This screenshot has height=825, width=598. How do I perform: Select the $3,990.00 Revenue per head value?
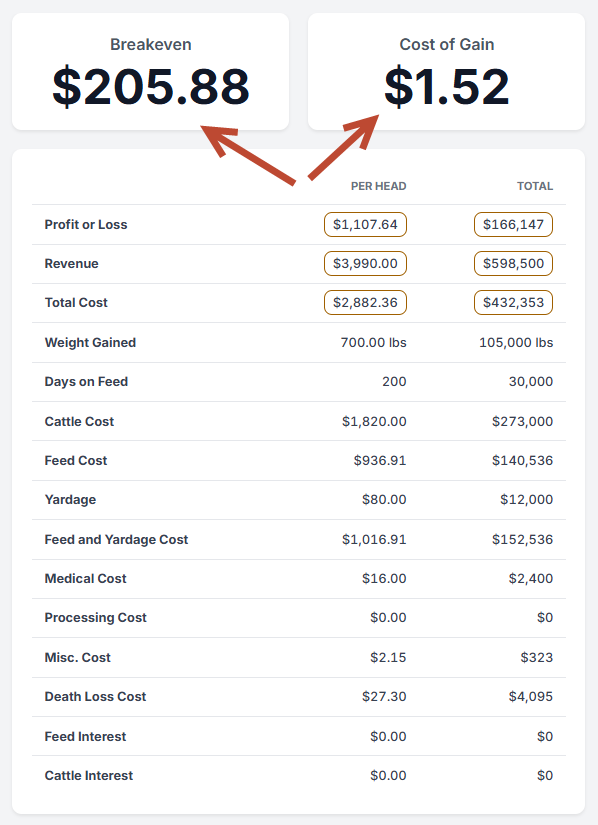(x=365, y=263)
